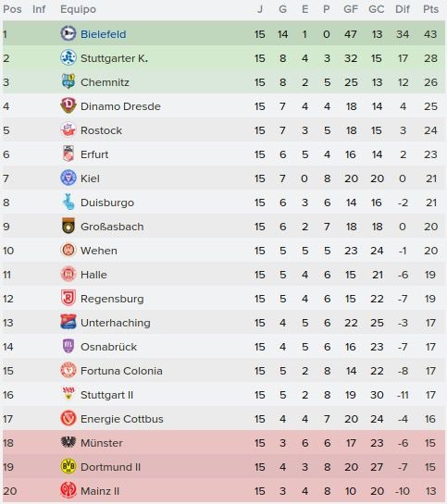Click the Kiel club crest
This screenshot has height=504, width=447.
pyautogui.click(x=68, y=178)
